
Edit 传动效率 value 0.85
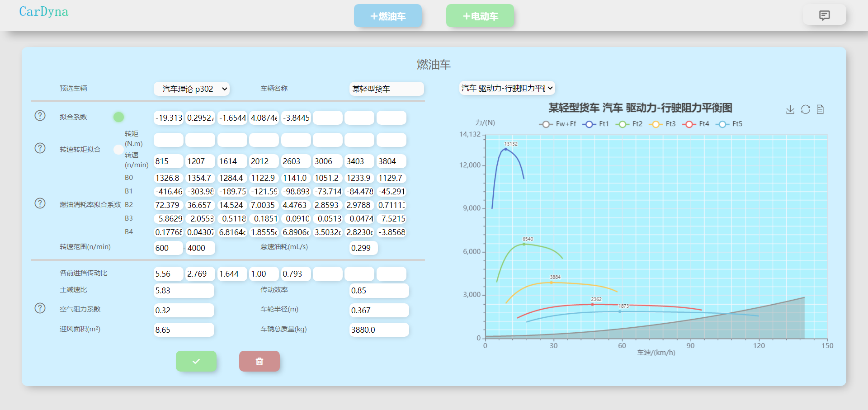pos(379,291)
